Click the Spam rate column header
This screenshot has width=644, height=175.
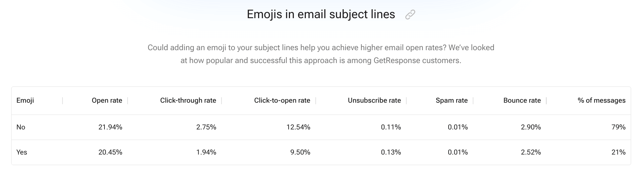[452, 100]
